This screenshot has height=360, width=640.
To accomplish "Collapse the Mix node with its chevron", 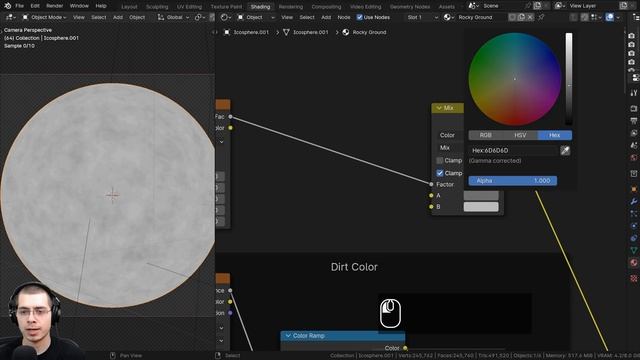I will click(439, 108).
